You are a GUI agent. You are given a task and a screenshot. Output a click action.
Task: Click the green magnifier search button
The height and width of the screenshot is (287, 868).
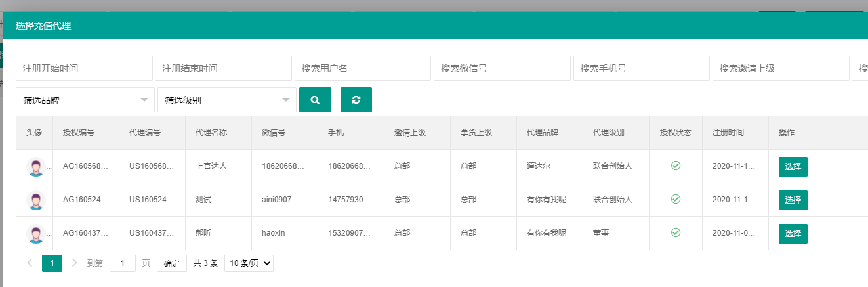pos(315,100)
